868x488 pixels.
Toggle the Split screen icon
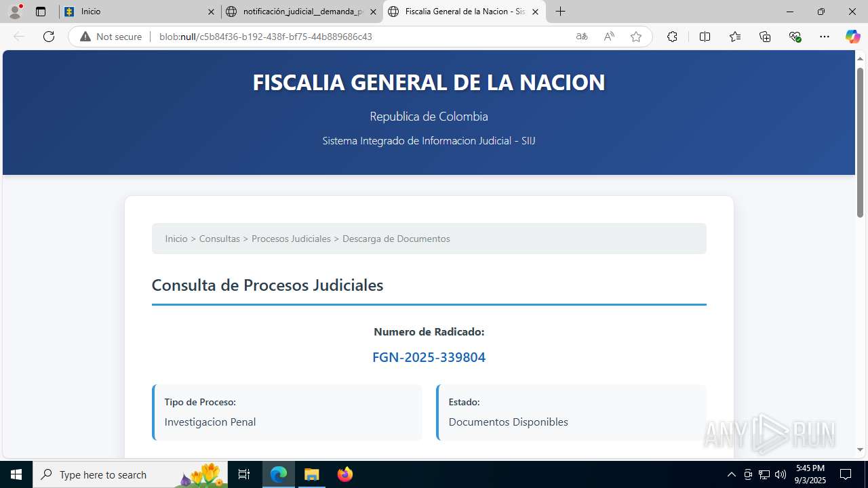tap(705, 37)
